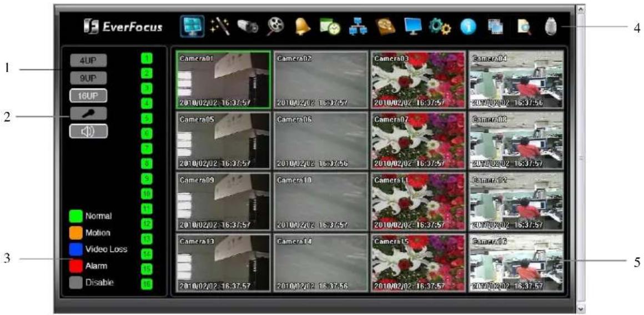Open recording search via the film reel icon
This screenshot has height=315, width=644.
[x=275, y=27]
